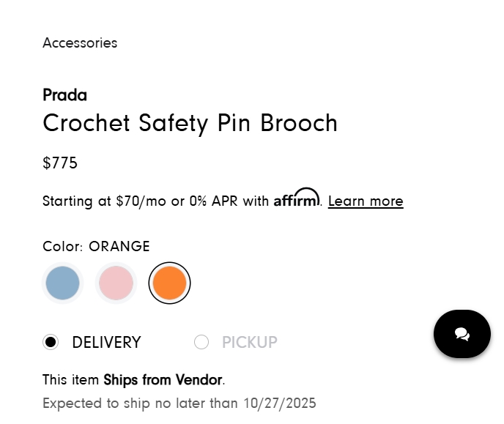Click the Color: ORANGE label
Image resolution: width=504 pixels, height=424 pixels.
[96, 246]
